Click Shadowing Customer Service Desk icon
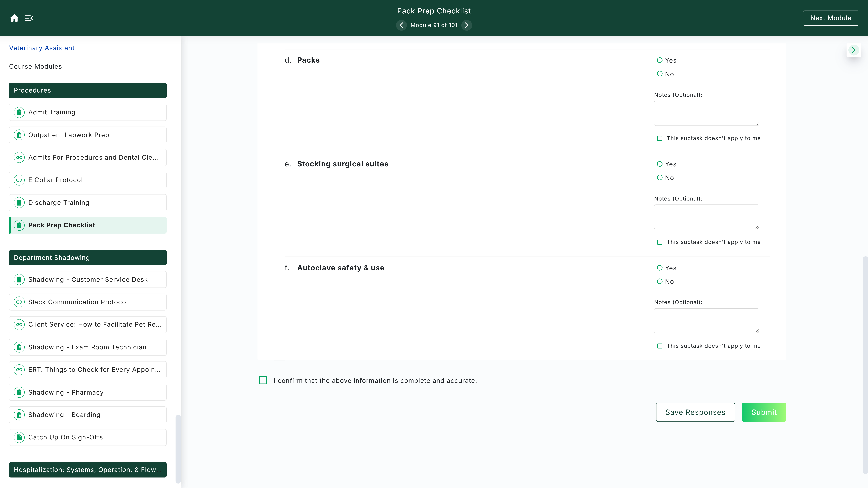The image size is (868, 488). click(19, 280)
